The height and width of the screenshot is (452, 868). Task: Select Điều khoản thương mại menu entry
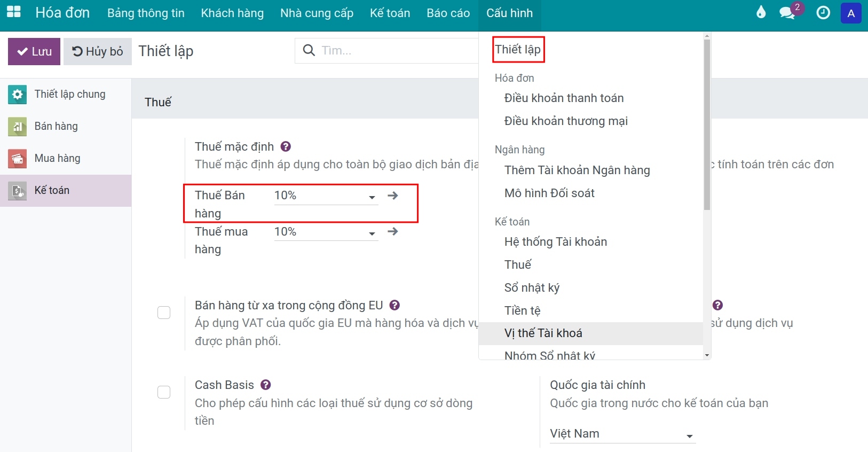566,121
